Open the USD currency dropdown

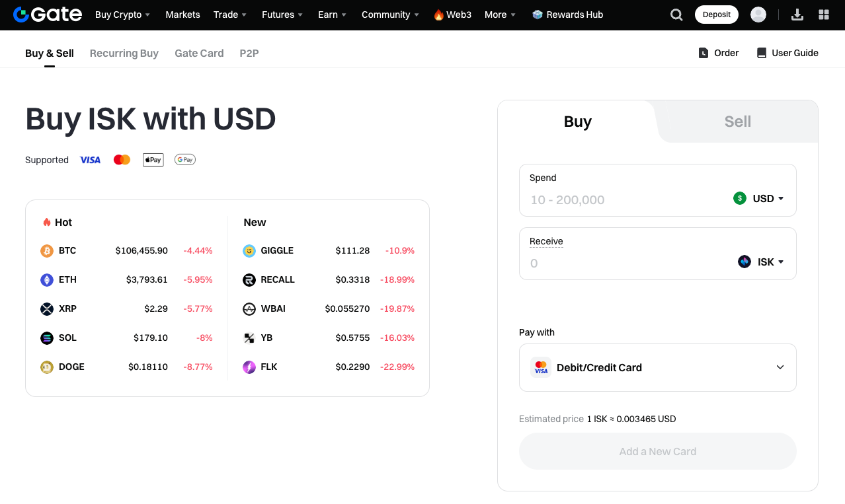point(759,198)
